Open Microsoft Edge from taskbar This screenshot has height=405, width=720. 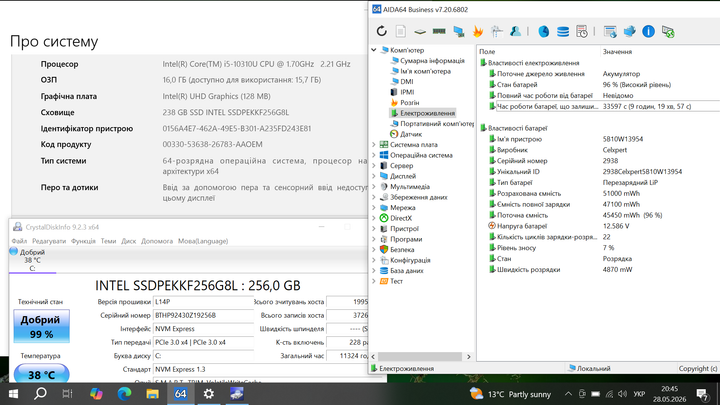(124, 394)
